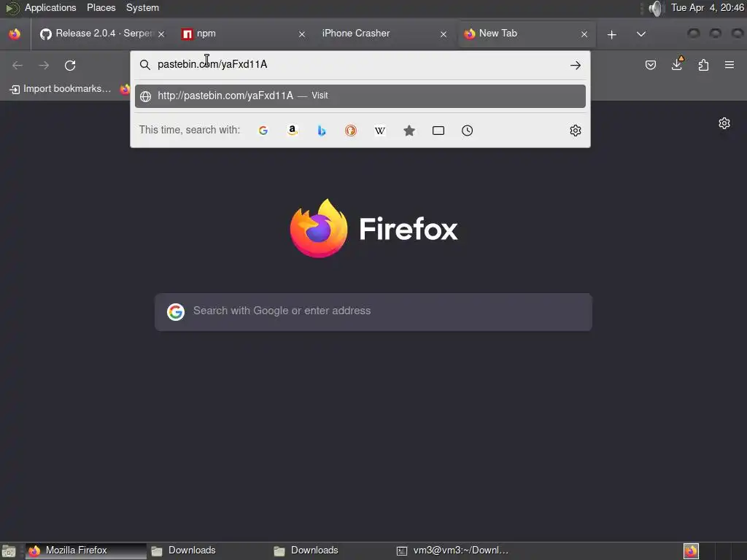Open the first Downloads window in the taskbar
The height and width of the screenshot is (560, 747).
[208, 551]
